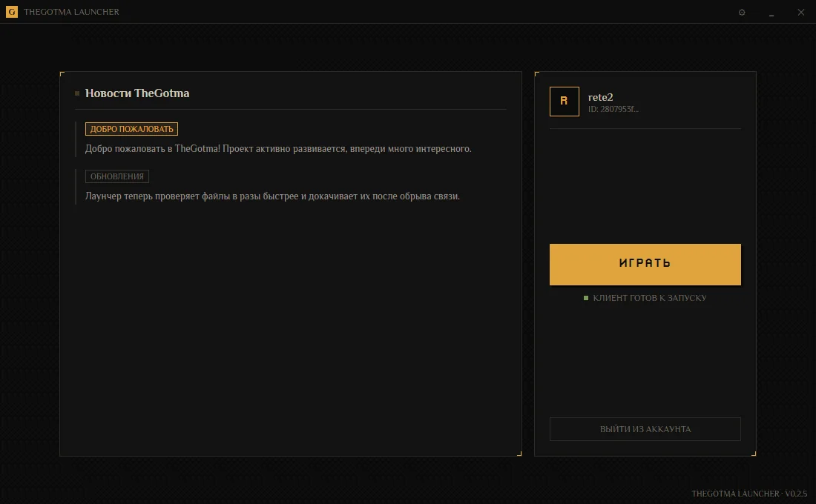
Task: Click the THEGOTMA LAUNCHER title text
Action: [x=71, y=12]
